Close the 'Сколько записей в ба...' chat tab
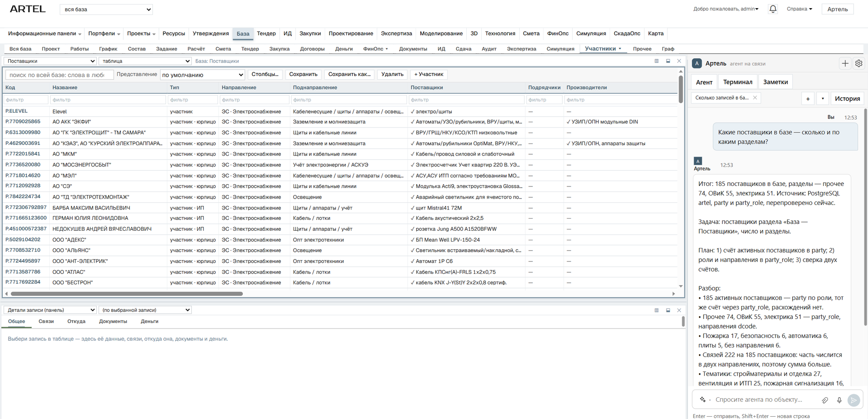Viewport: 868px width, 419px height. (755, 98)
